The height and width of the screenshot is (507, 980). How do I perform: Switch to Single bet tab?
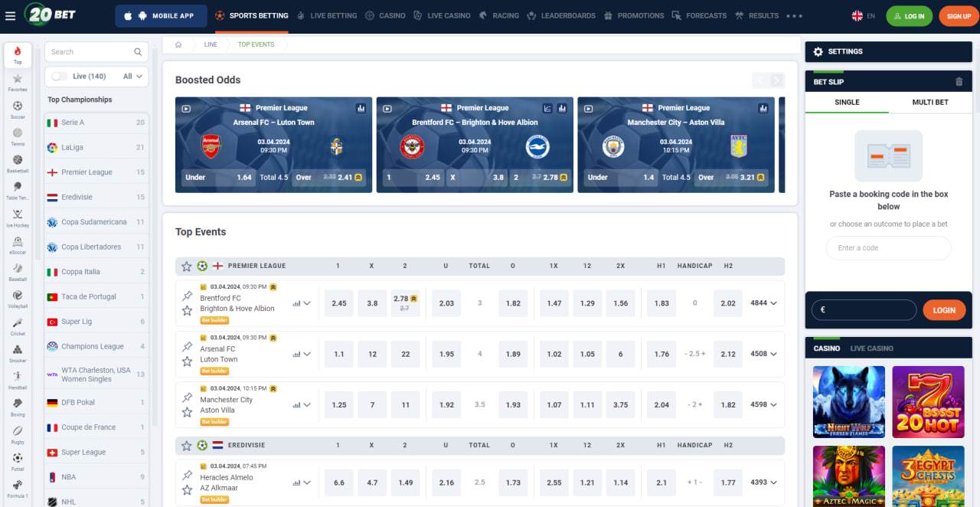tap(847, 102)
